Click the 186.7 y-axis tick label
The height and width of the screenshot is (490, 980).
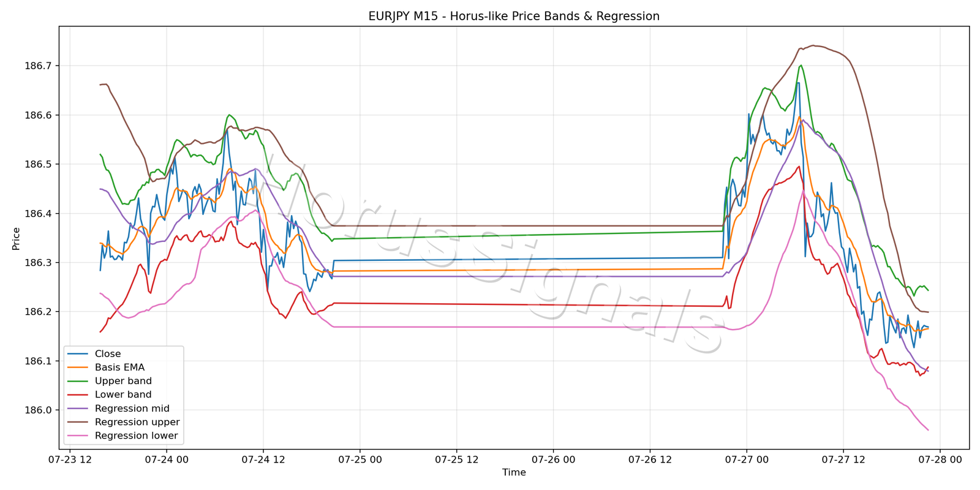pyautogui.click(x=39, y=66)
